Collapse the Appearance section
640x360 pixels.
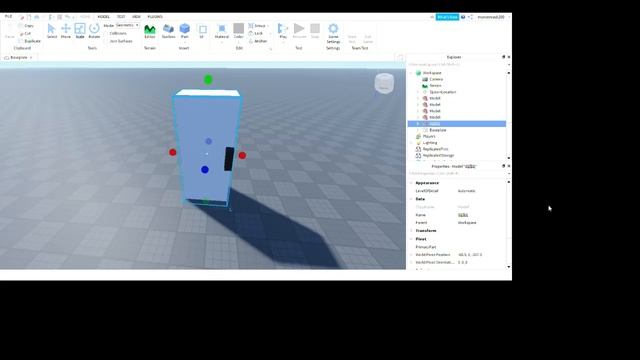coord(411,183)
